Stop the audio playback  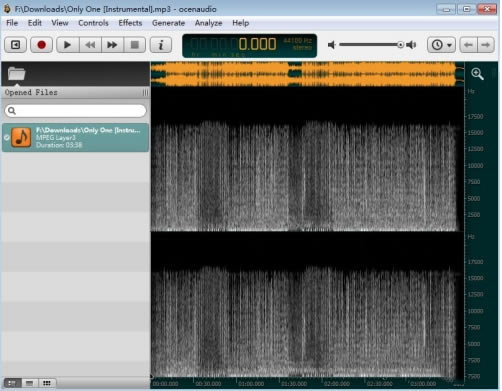point(135,45)
